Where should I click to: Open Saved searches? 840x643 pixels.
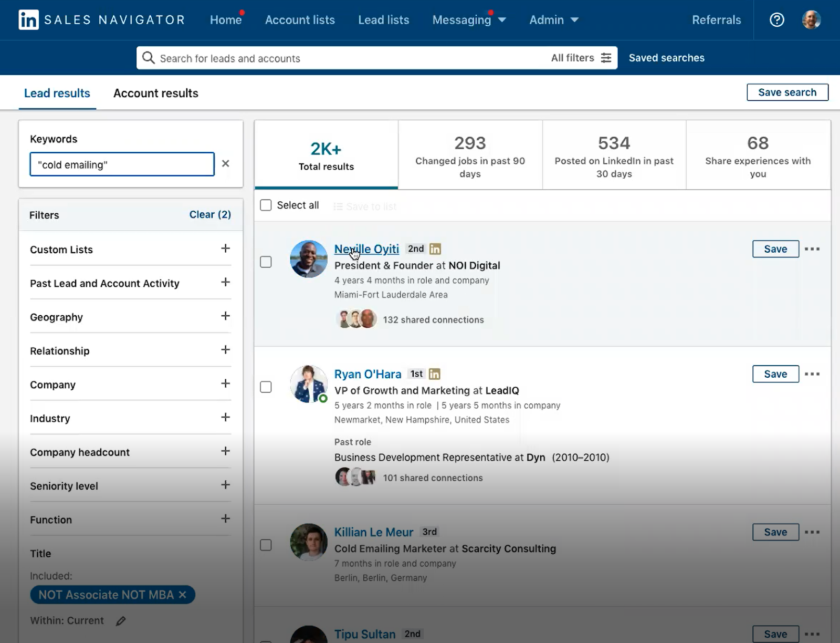(667, 58)
